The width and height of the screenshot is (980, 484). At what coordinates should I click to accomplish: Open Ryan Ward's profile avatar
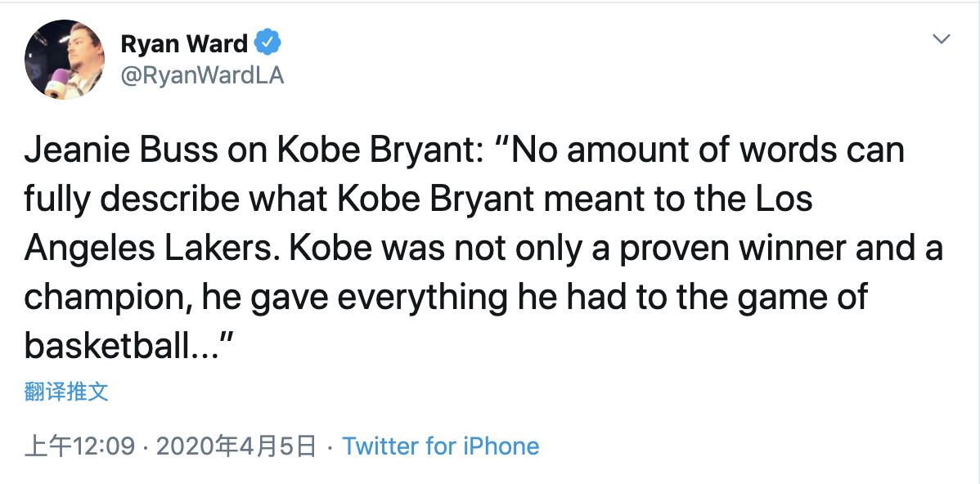click(x=65, y=60)
